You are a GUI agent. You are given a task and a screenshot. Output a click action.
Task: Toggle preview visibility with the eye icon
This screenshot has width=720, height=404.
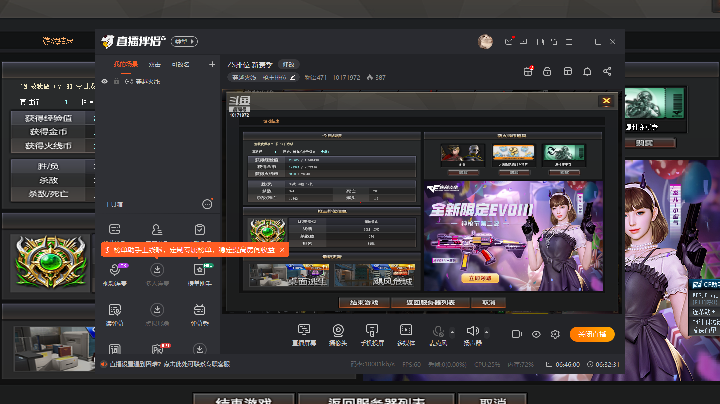point(536,334)
